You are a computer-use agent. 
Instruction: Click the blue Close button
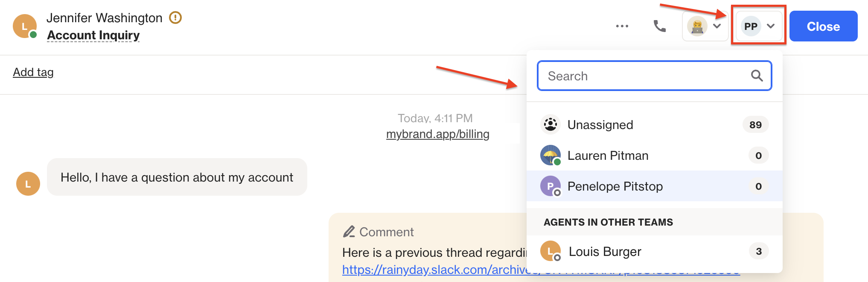point(823,26)
